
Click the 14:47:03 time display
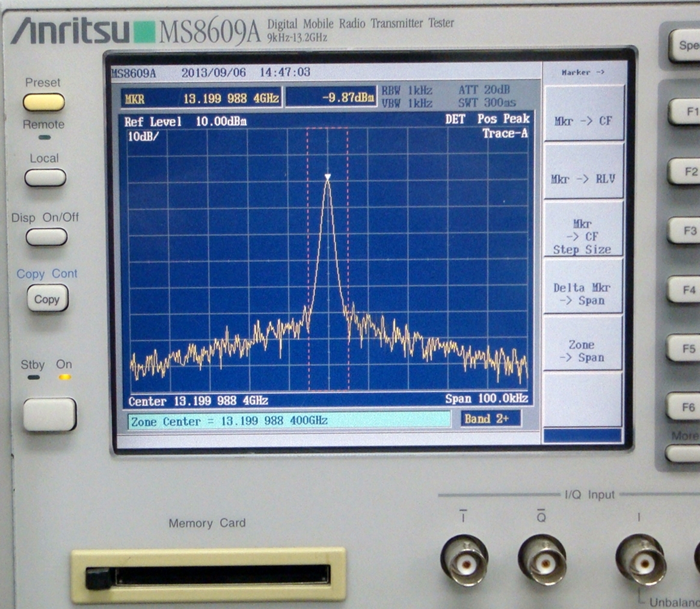pos(285,72)
